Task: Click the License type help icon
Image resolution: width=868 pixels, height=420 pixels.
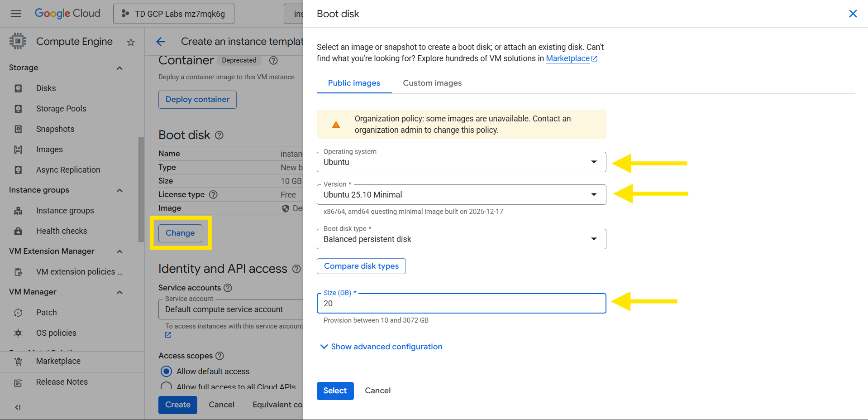Action: (x=213, y=194)
